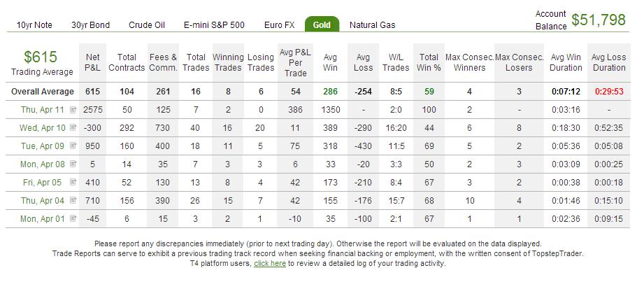Viewport: 644px width, 289px height.
Task: Open the Thu, Apr 11 date link
Action: (43, 110)
